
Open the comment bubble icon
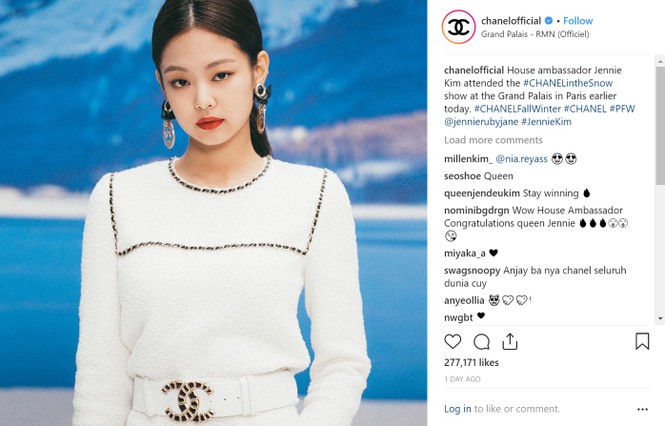tap(481, 342)
